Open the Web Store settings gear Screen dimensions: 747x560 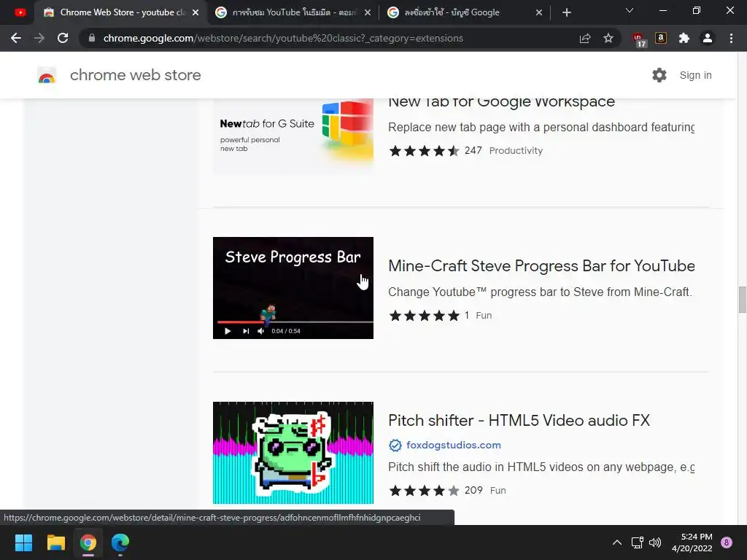pyautogui.click(x=659, y=75)
